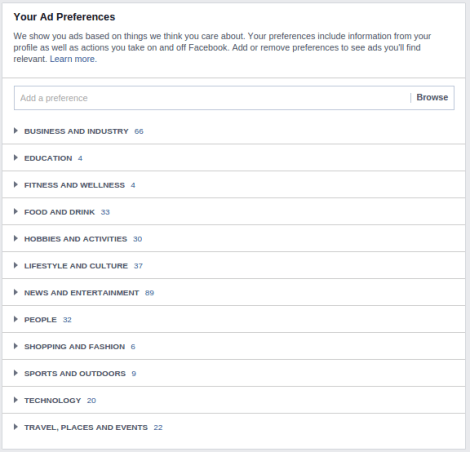The width and height of the screenshot is (470, 452).
Task: Click Shopping and Fashion count 6
Action: [133, 347]
